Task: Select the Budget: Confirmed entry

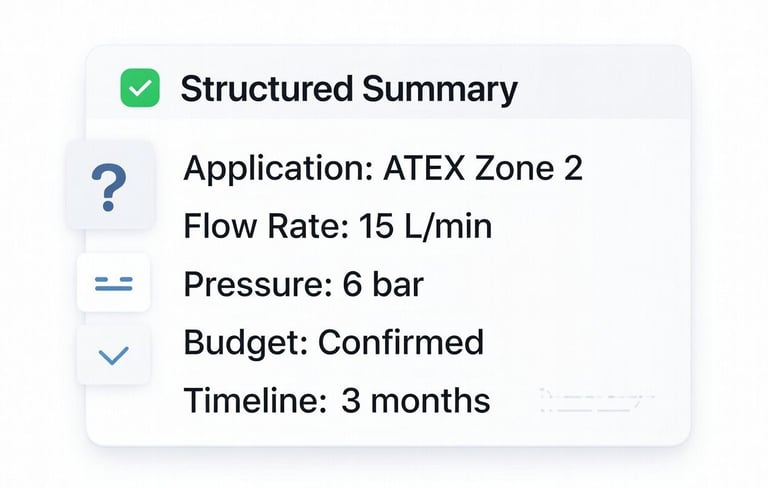Action: tap(334, 342)
